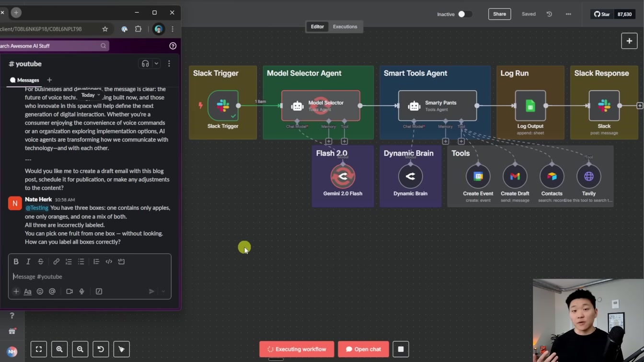Open a new browser tab
Screen dimensions: 644x362
click(16, 12)
